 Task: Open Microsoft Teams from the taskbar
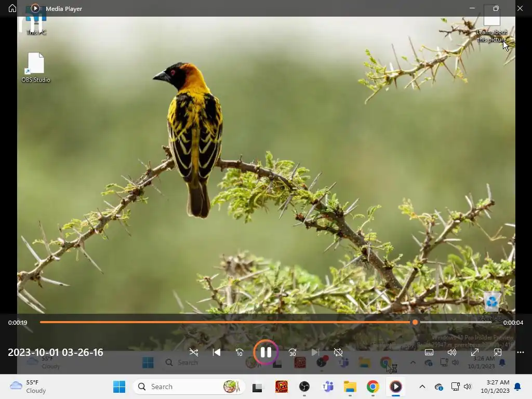pyautogui.click(x=327, y=387)
